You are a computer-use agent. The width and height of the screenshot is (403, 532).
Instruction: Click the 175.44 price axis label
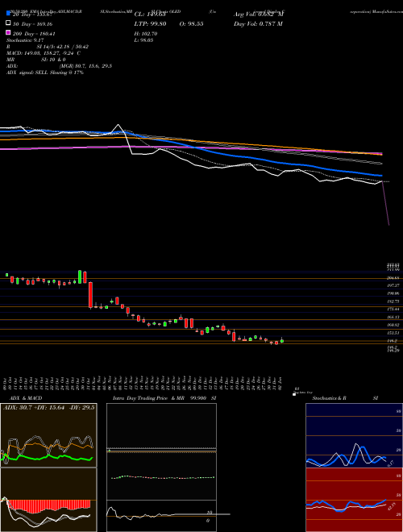point(394,309)
